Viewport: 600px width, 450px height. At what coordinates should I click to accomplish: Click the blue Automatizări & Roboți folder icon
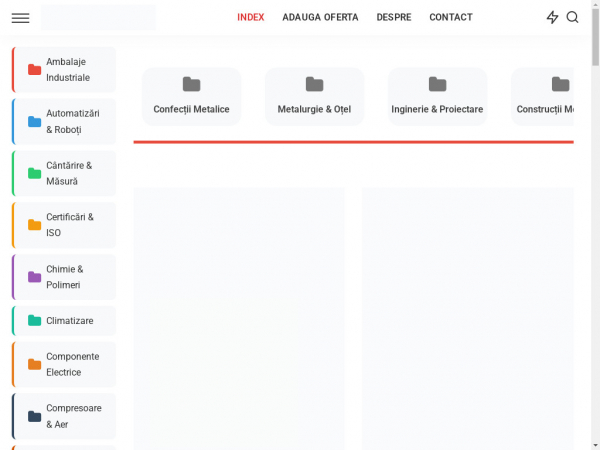coord(35,122)
